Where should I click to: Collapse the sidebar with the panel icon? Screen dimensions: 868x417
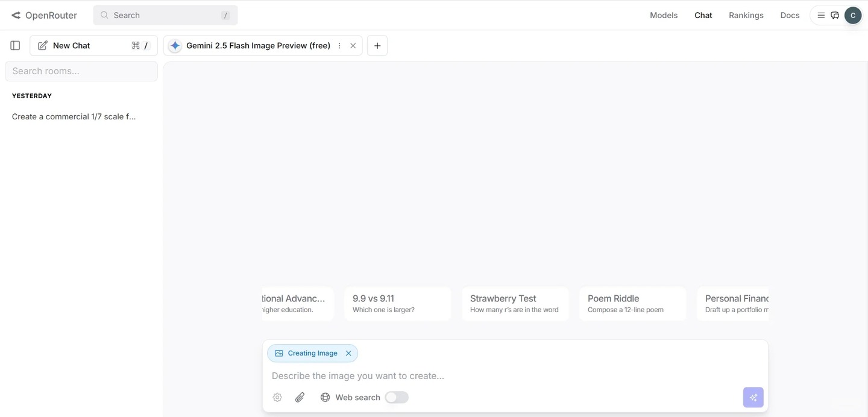[15, 45]
